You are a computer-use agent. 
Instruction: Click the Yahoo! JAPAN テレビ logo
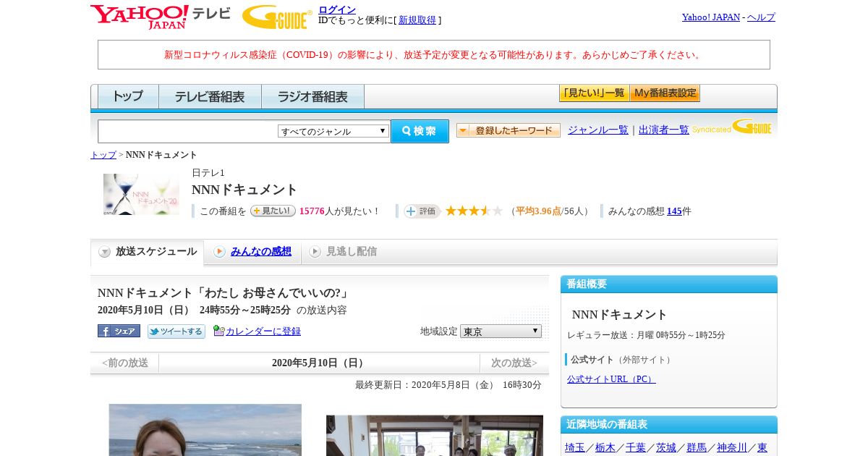tap(161, 17)
